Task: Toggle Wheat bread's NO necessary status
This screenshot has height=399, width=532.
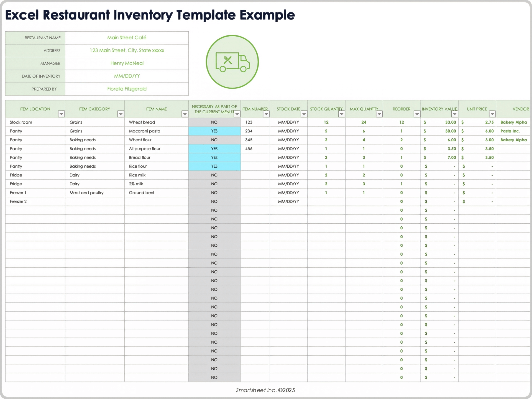Action: click(x=214, y=122)
